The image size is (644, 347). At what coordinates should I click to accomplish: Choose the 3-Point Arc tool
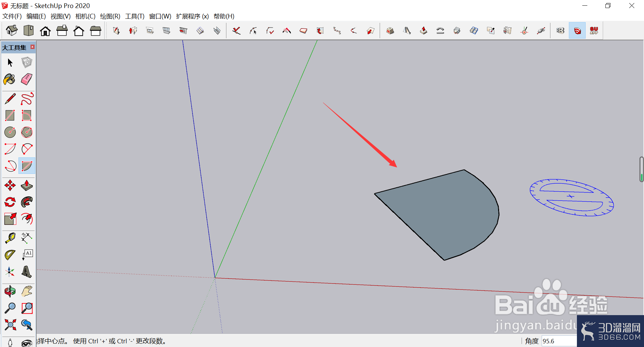click(10, 166)
